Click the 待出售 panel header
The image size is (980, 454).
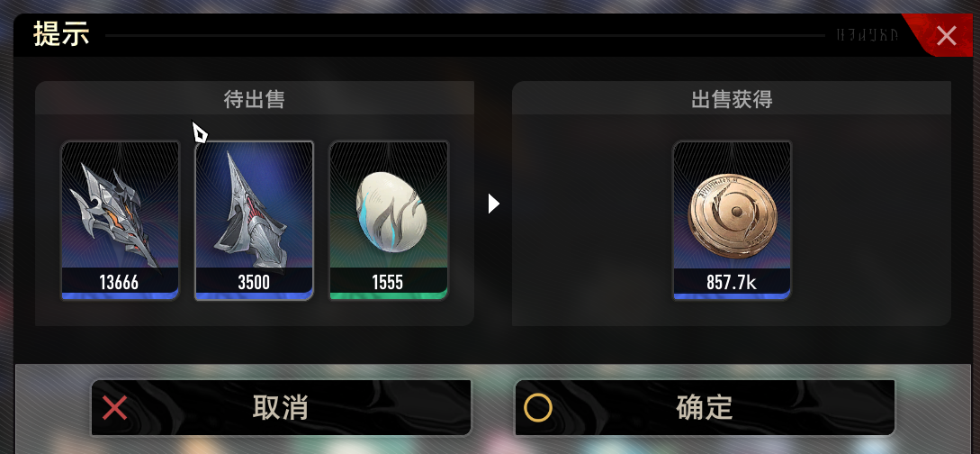(x=255, y=99)
